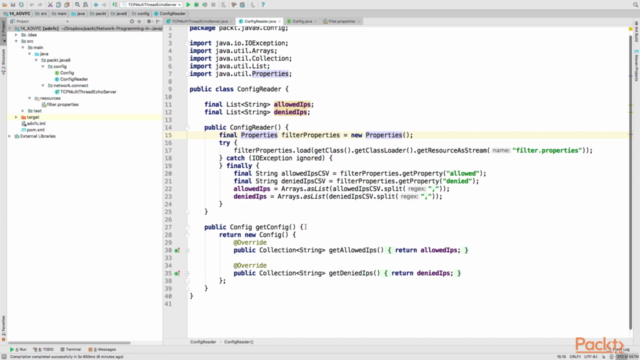This screenshot has height=360, width=640.
Task: Expand the target folder arrow
Action: click(16, 118)
